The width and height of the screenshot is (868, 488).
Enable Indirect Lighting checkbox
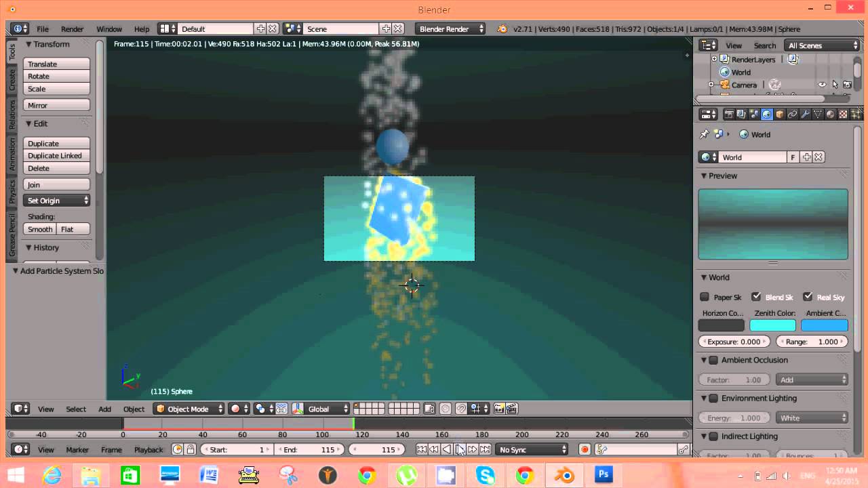(713, 436)
